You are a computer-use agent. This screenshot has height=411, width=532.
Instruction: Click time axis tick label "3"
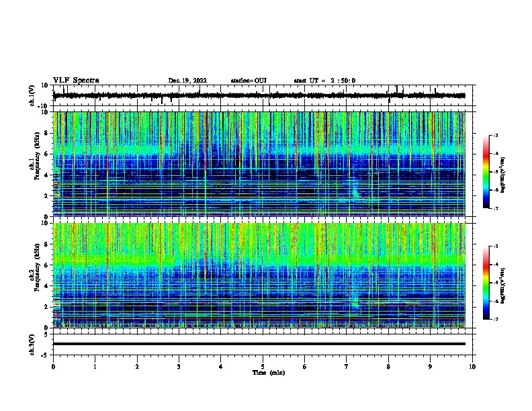click(x=179, y=367)
